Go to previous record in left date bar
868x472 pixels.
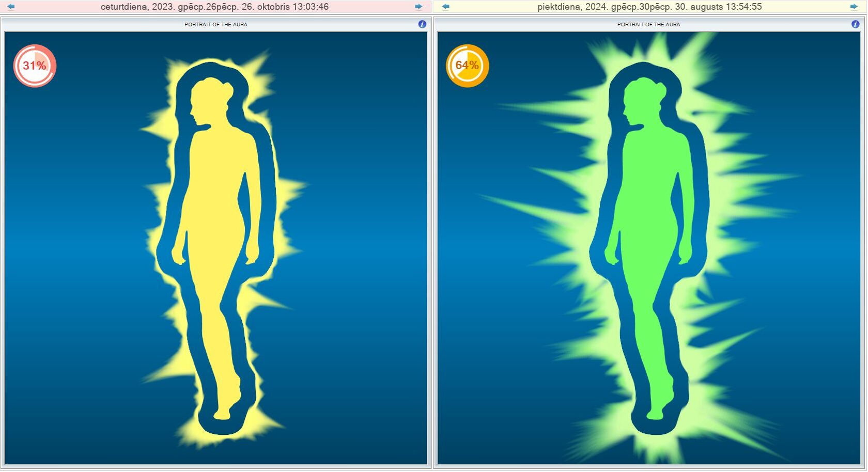pos(10,7)
